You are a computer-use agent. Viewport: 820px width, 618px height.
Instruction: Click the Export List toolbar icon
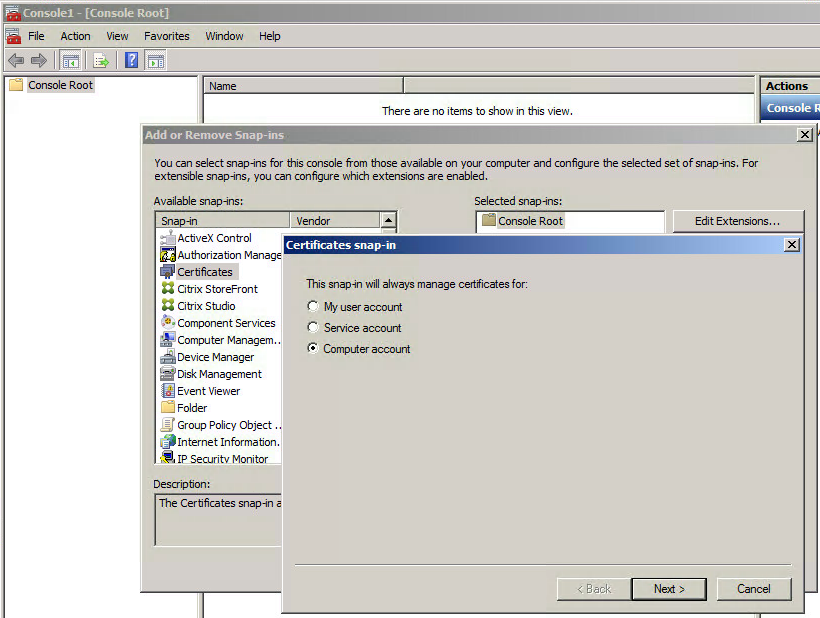pyautogui.click(x=101, y=61)
